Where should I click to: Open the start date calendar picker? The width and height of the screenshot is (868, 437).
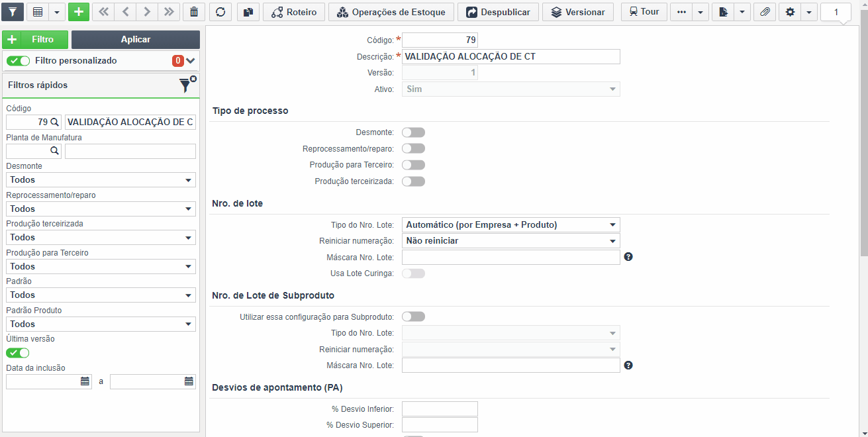coord(85,381)
